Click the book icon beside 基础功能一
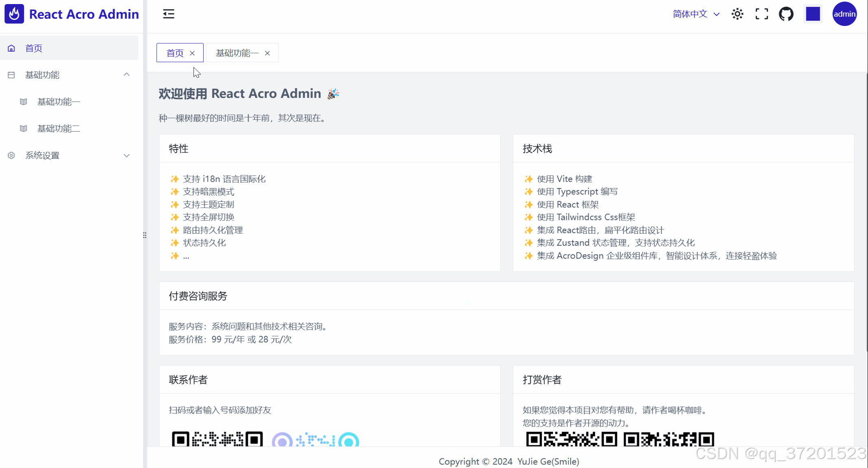868x468 pixels. (x=24, y=102)
